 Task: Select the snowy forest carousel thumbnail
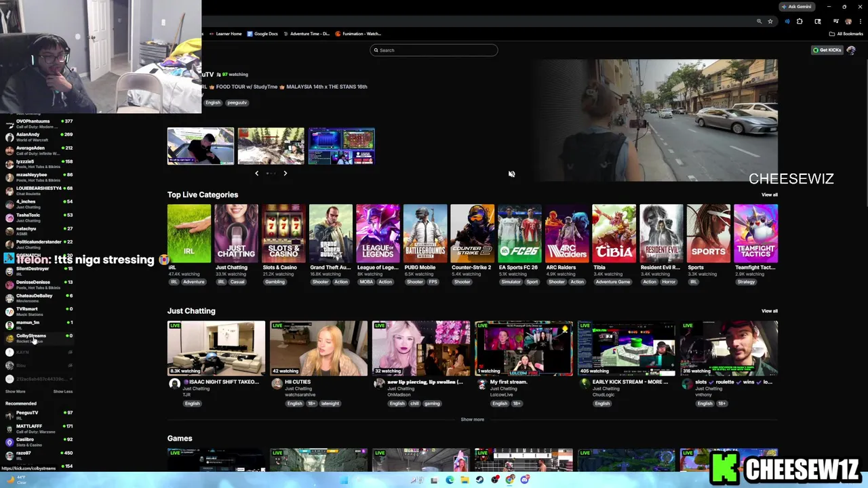point(271,146)
